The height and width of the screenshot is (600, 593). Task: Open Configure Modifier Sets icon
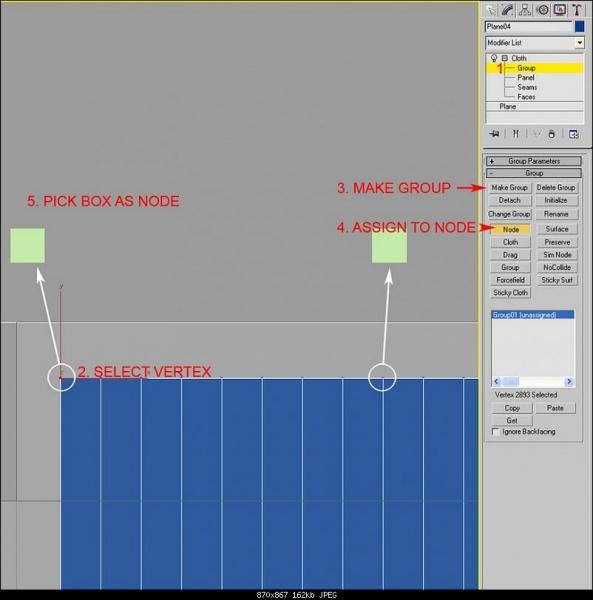pyautogui.click(x=573, y=134)
